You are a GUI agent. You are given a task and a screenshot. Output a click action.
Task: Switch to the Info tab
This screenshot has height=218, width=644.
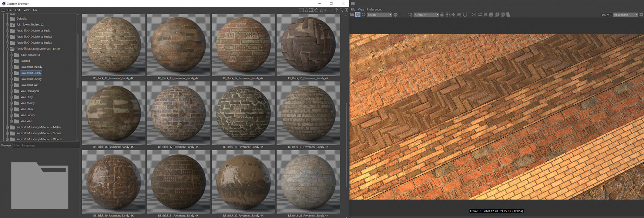point(16,145)
